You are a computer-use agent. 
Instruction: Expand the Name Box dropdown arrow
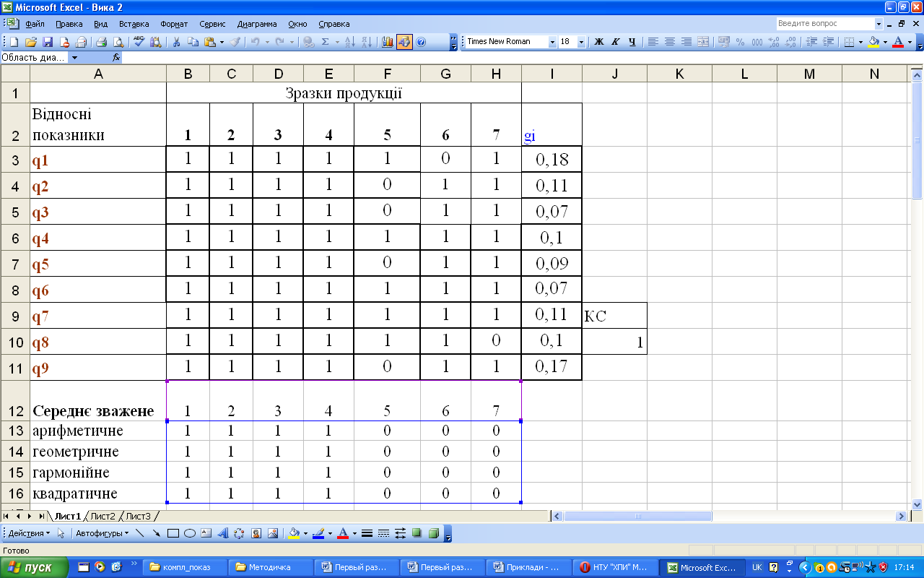pos(74,57)
